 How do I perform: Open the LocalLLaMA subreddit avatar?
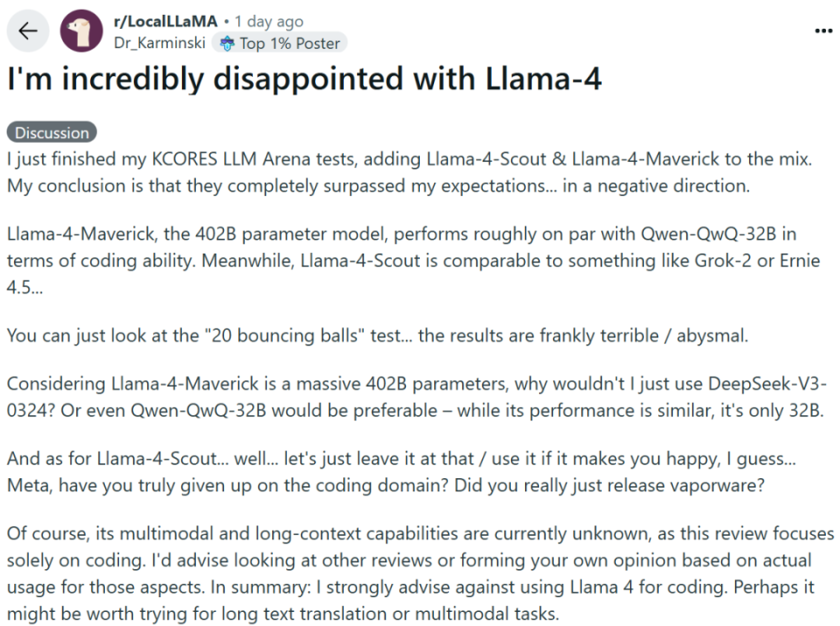pos(80,31)
